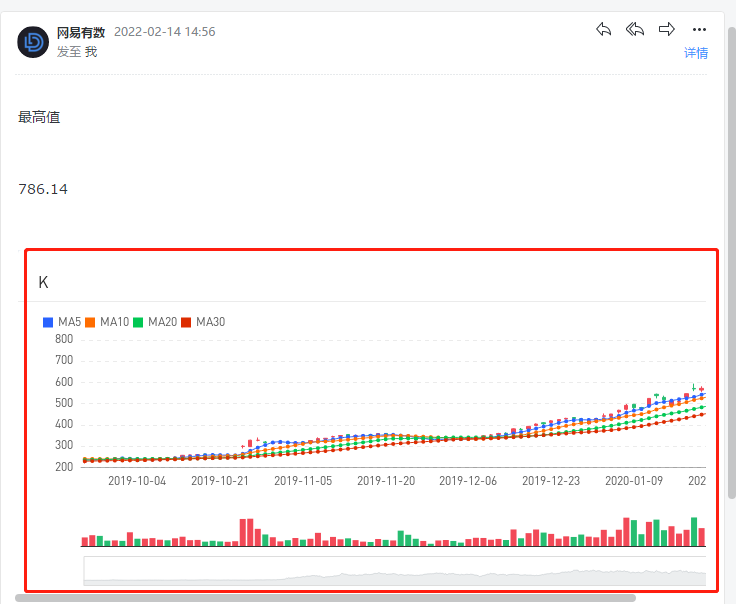This screenshot has width=736, height=604.
Task: Click the 786.14 maximum value text
Action: point(43,189)
